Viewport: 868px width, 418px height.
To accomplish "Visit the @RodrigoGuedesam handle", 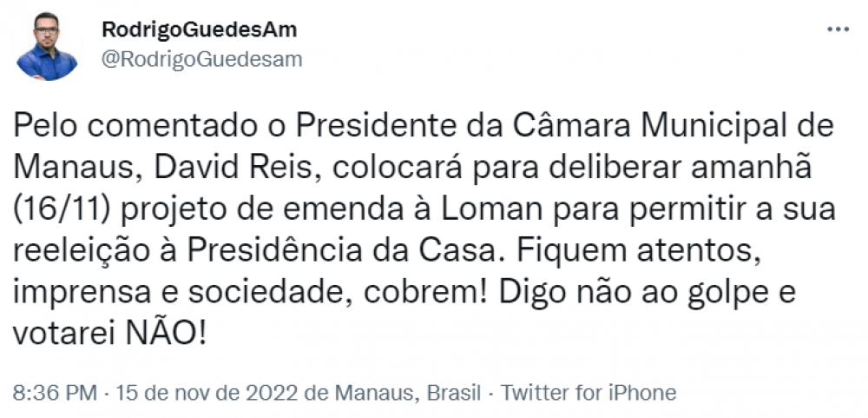I will coord(202,59).
